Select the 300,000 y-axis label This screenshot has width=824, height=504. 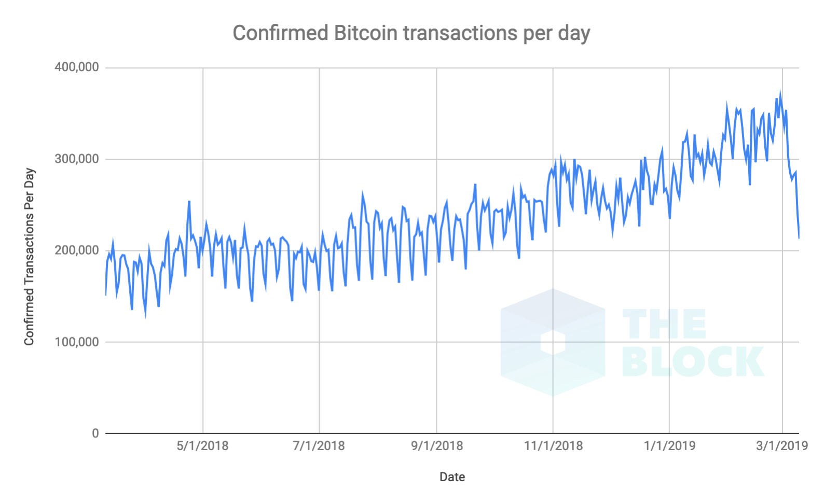coord(77,159)
